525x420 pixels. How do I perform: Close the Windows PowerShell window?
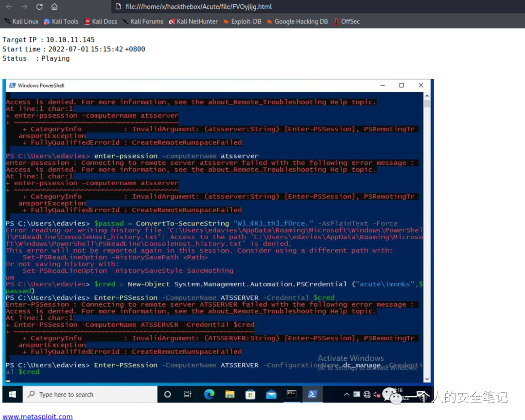click(x=421, y=86)
